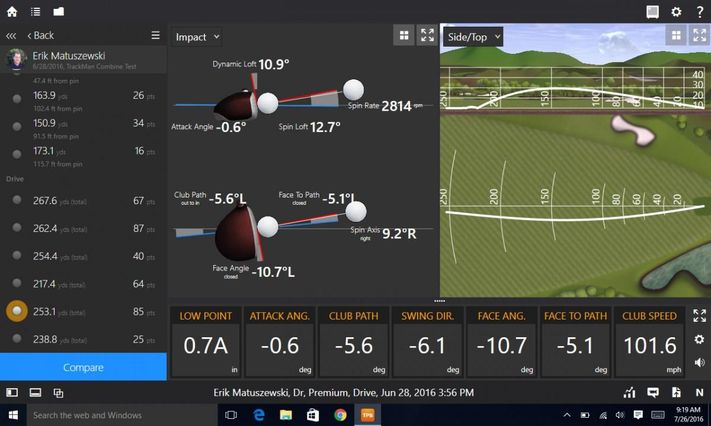Mute sound with the speaker icon
Screen dimensions: 711x426
coord(699,363)
